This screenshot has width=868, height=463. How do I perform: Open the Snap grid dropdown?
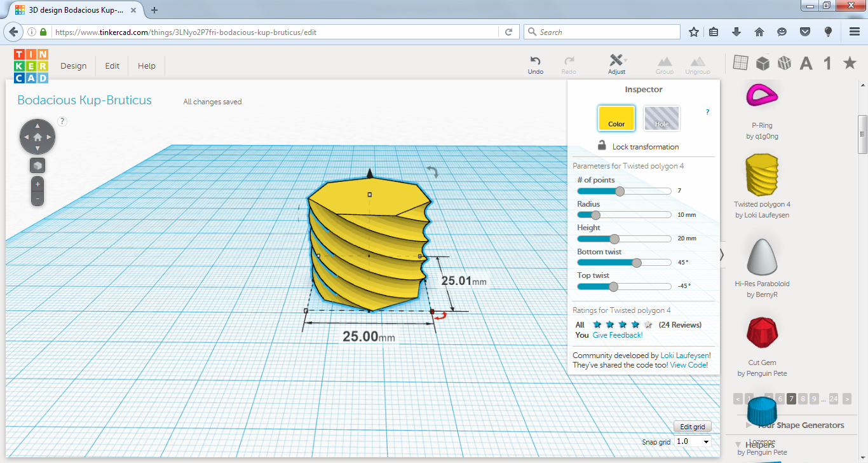(693, 441)
